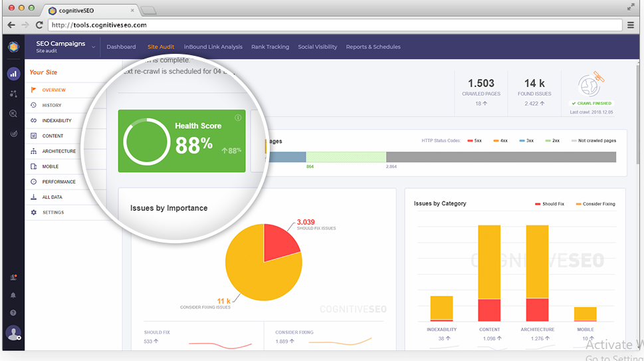
Task: Toggle the 4xx status code legend
Action: pyautogui.click(x=500, y=140)
